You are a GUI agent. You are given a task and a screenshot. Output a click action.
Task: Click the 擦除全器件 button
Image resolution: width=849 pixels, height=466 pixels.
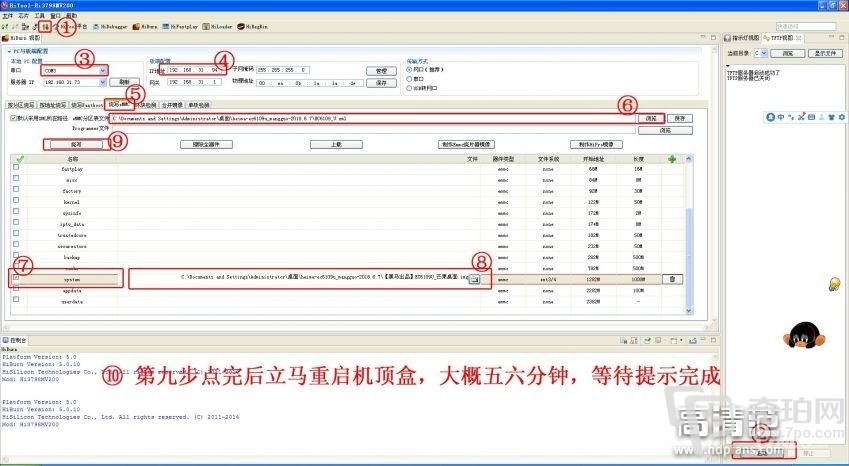(206, 145)
